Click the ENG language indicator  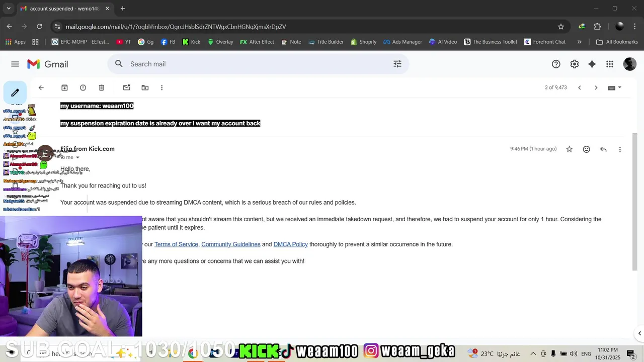(x=586, y=353)
